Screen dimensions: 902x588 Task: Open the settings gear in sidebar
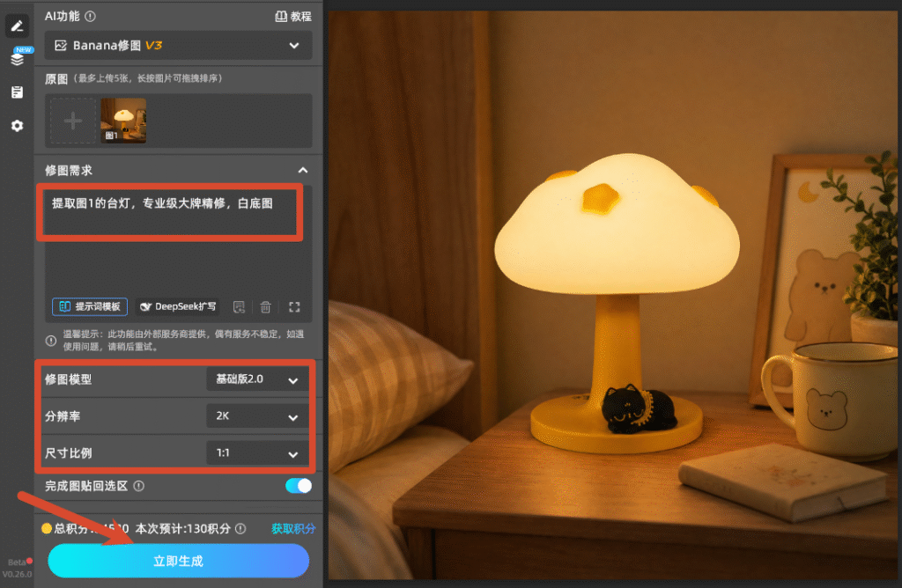(18, 126)
